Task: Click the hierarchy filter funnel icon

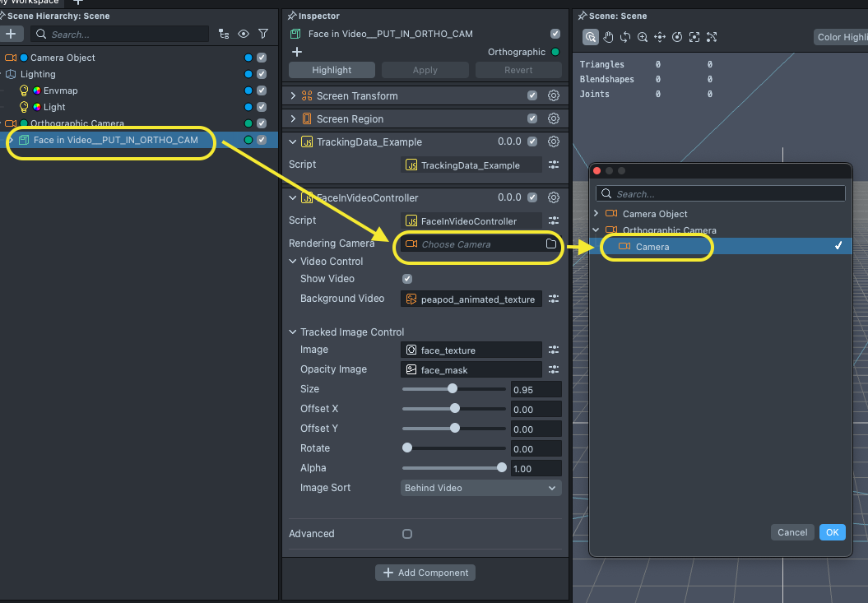Action: 263,34
